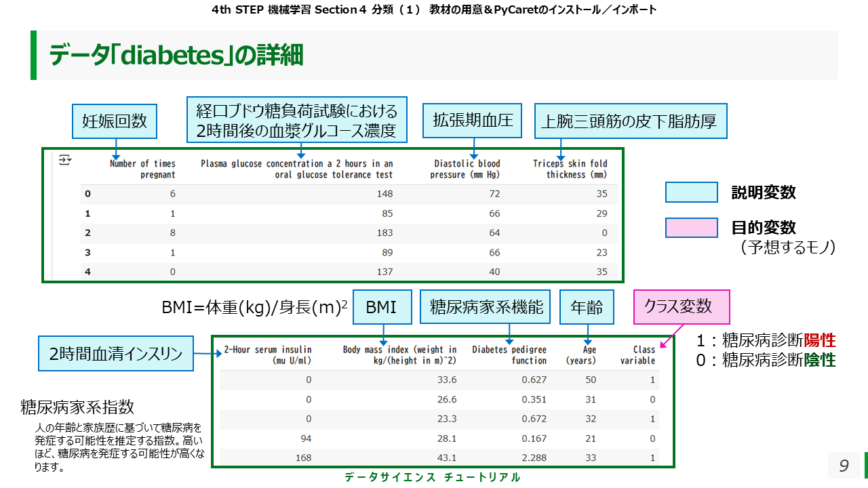868x488 pixels.
Task: Select the 上腕三頭筋の皮下脂肪厚 label box
Action: pos(631,123)
